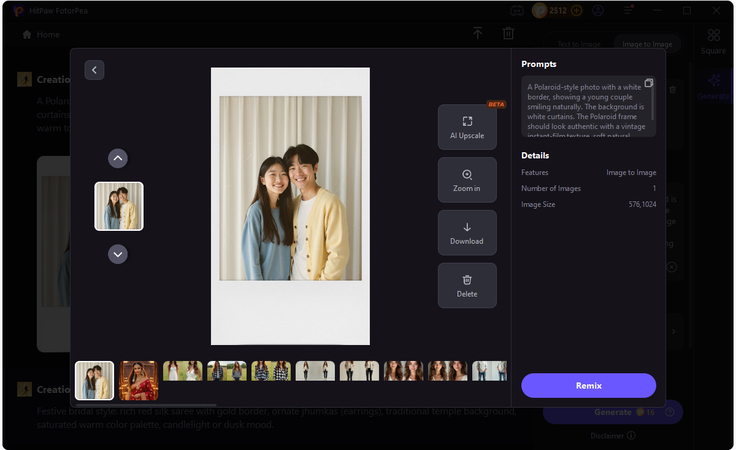Click Zoom in button
736x450 pixels.
coord(467,180)
